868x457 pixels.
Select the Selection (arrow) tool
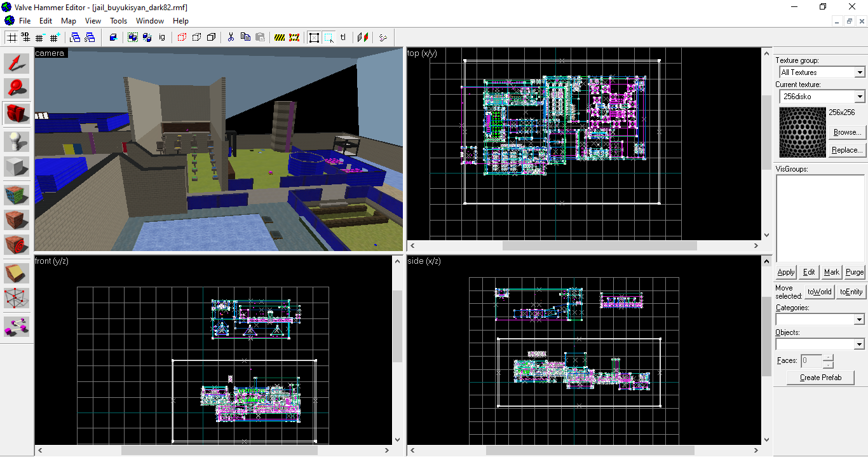coord(17,62)
